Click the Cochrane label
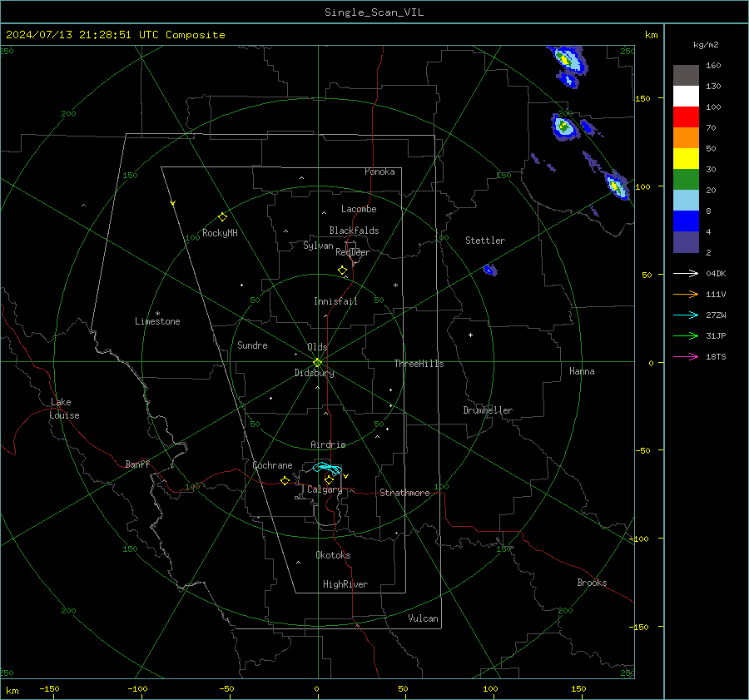Image resolution: width=749 pixels, height=700 pixels. click(272, 465)
